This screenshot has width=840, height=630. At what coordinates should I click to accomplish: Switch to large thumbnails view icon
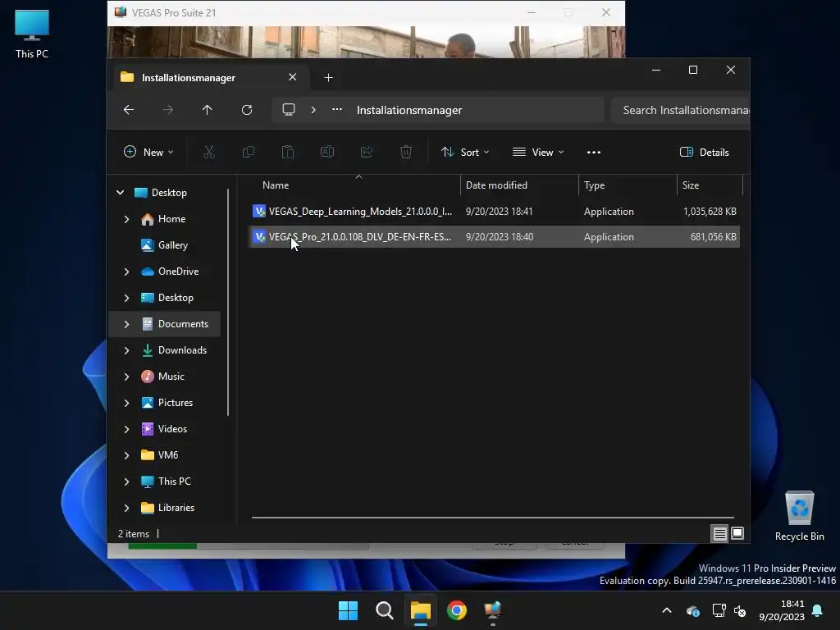tap(737, 533)
